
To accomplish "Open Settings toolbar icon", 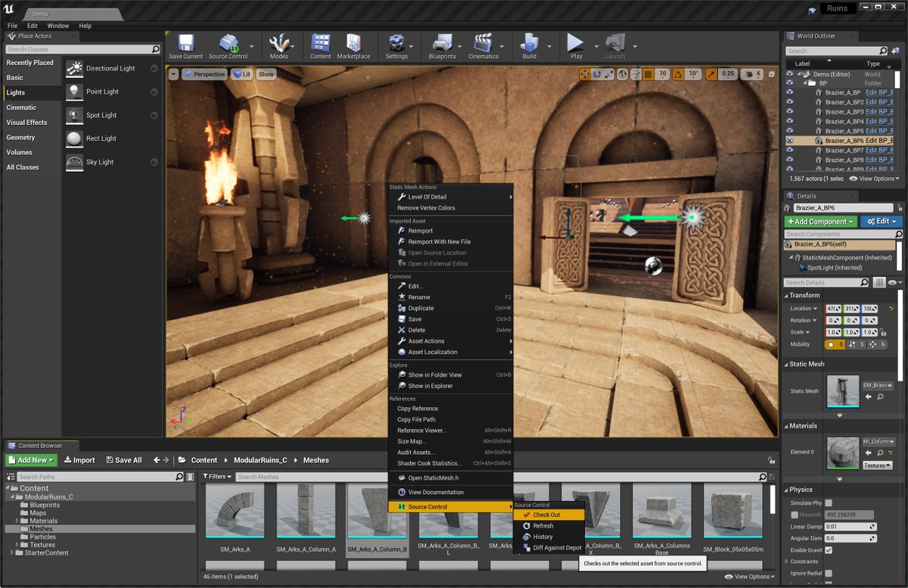I will click(x=396, y=46).
